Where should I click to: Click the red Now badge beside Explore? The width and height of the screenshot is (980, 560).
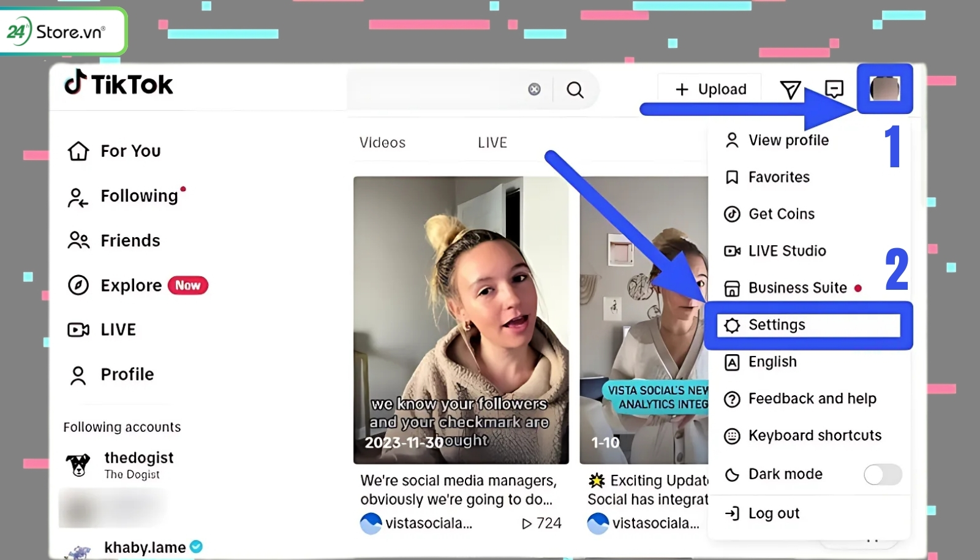[188, 286]
